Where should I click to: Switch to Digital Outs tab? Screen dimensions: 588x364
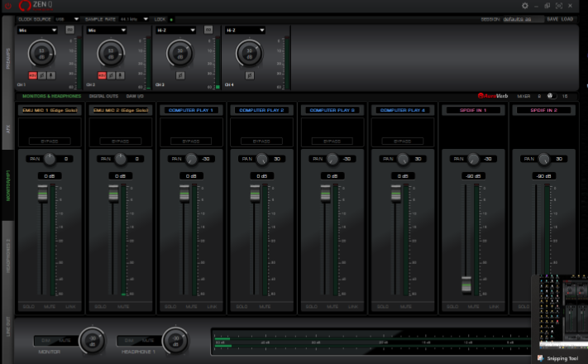click(x=103, y=96)
